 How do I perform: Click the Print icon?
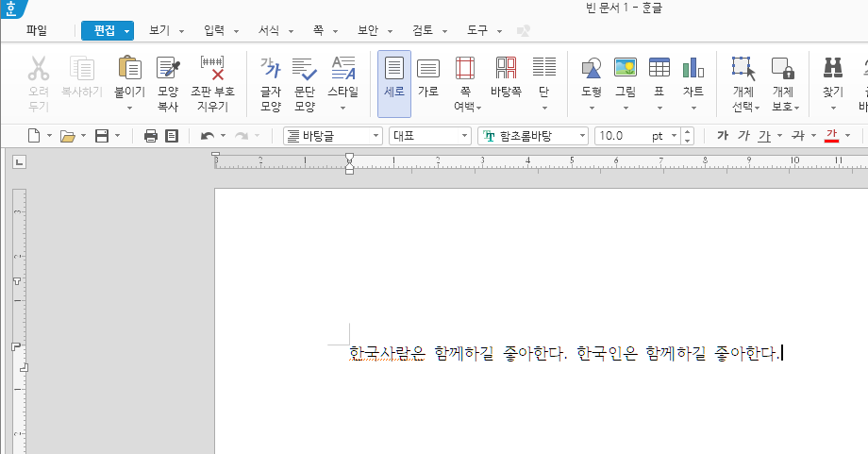(151, 136)
